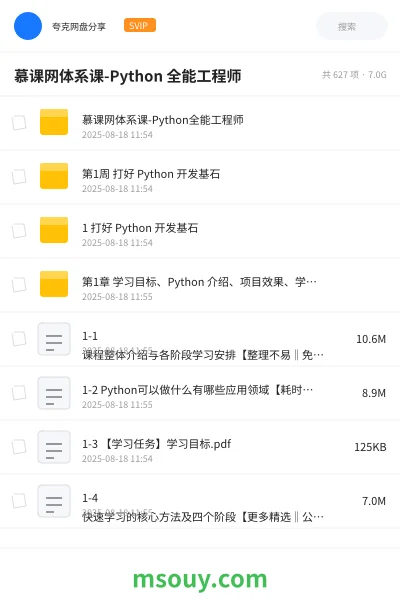Open folder icon for 第1周 打好 Python 开发基石
Image resolution: width=400 pixels, height=600 pixels.
[54, 176]
